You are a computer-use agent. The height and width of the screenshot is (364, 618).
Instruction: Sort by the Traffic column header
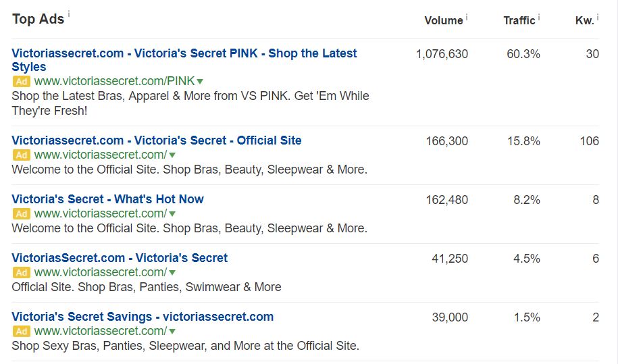pos(519,20)
